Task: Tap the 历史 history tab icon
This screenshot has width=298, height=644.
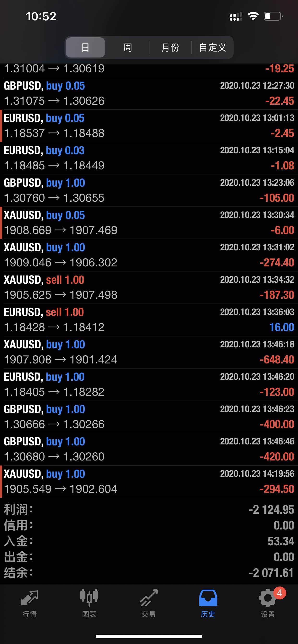Action: [208, 598]
